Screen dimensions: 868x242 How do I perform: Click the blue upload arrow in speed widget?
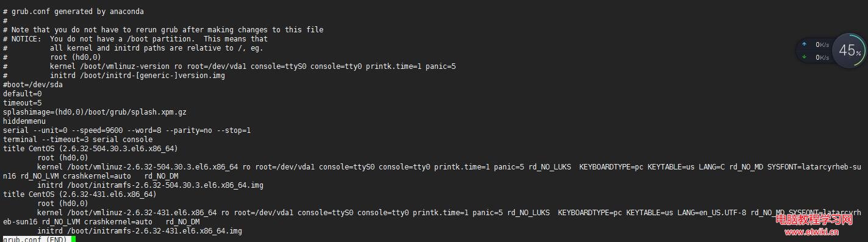point(804,44)
